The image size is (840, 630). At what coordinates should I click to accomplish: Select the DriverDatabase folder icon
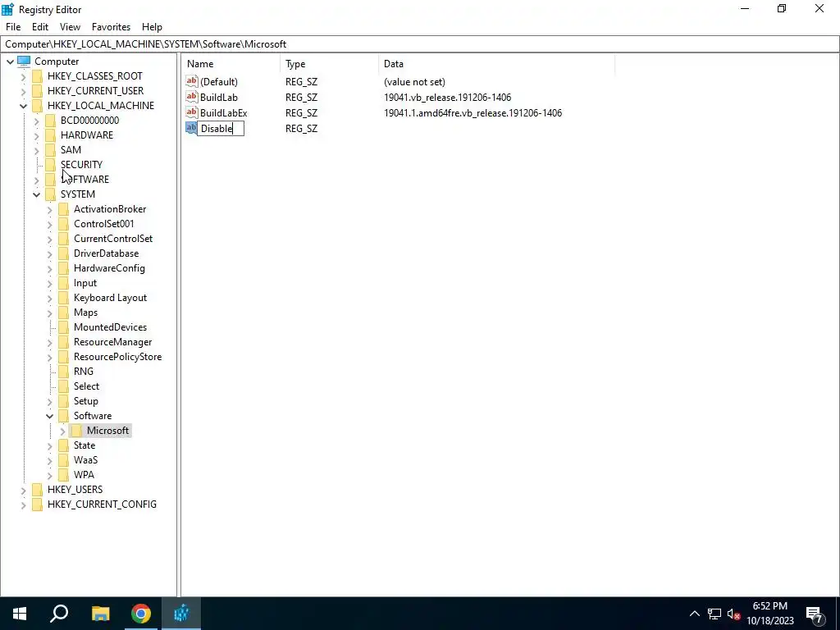point(63,253)
